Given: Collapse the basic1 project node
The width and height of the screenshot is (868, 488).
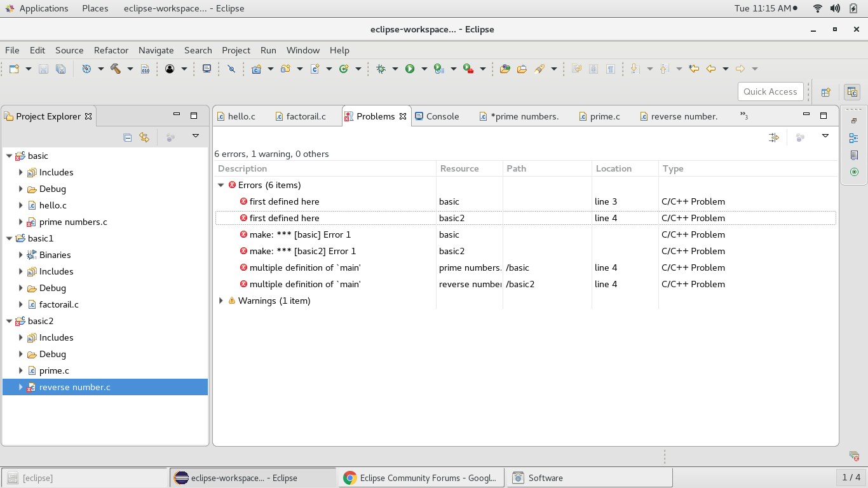Looking at the screenshot, I should click(x=9, y=238).
